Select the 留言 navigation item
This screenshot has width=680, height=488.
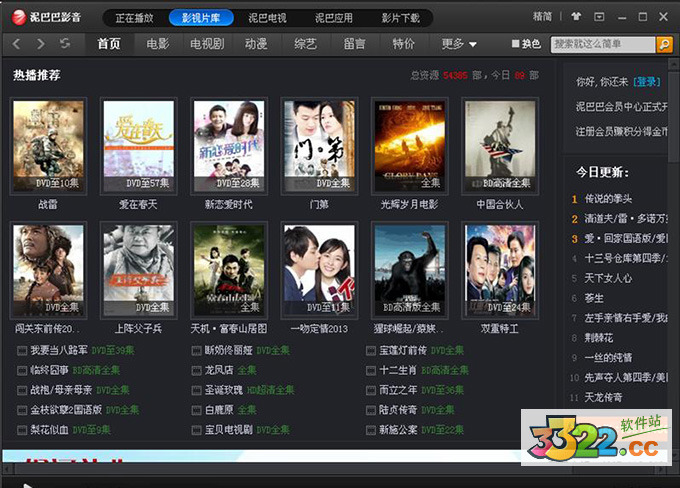355,44
